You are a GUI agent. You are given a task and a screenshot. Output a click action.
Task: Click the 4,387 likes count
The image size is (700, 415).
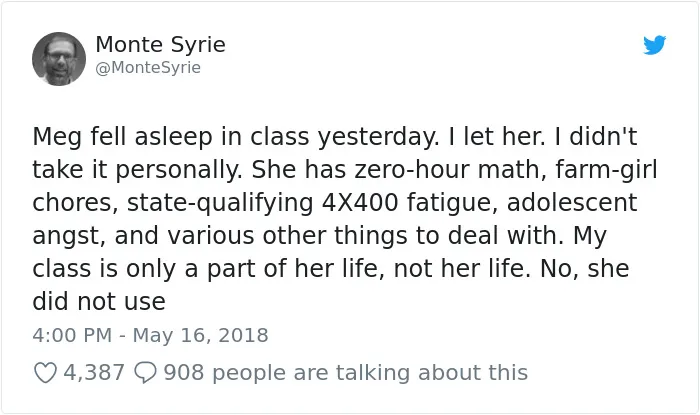click(94, 373)
